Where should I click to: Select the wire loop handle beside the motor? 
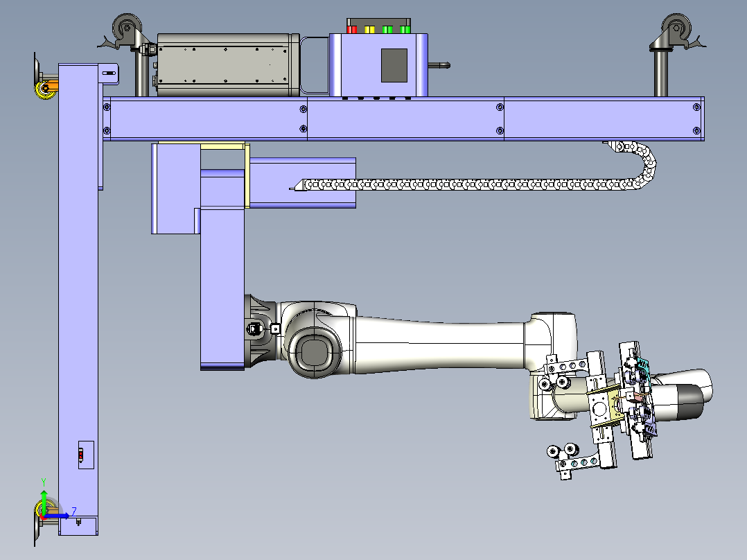[315, 65]
